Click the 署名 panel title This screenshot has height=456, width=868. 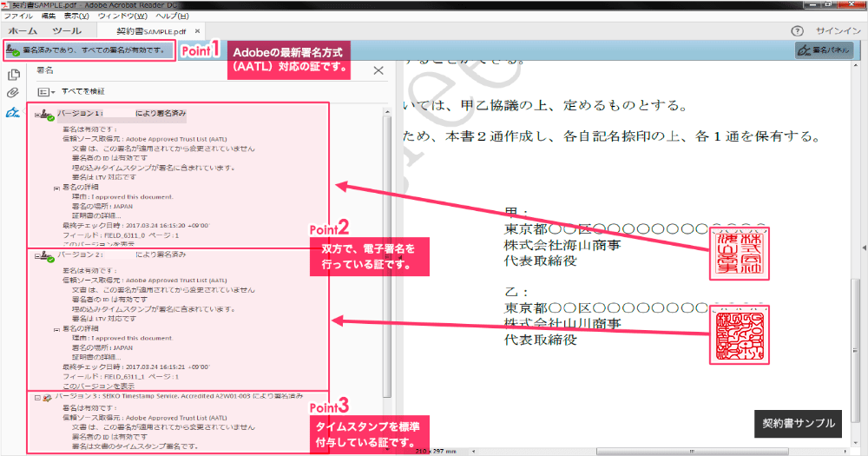coord(45,70)
